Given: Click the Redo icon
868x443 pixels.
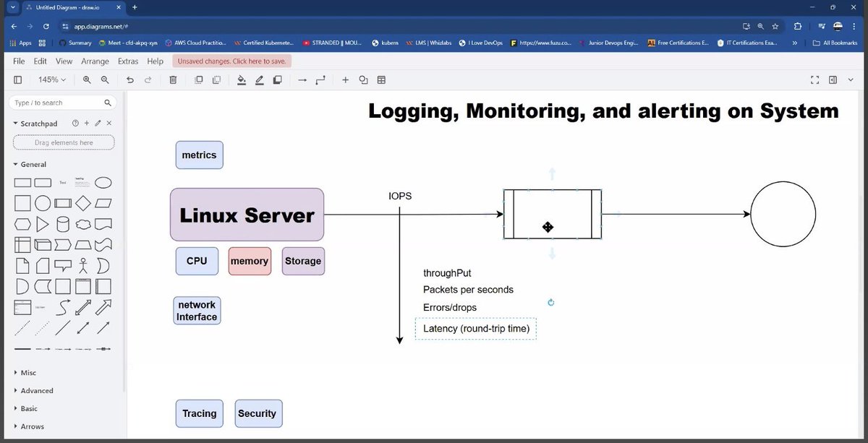Looking at the screenshot, I should (x=150, y=79).
